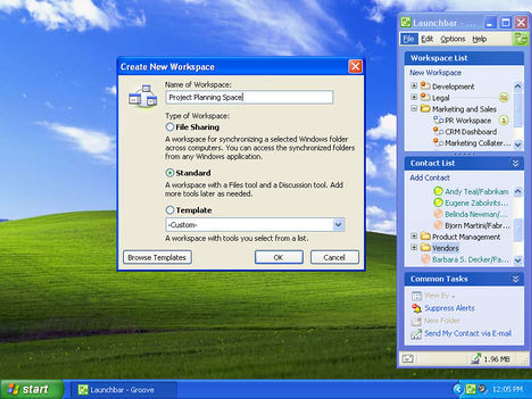Image resolution: width=532 pixels, height=399 pixels.
Task: Confirm with the OK button
Action: 279,257
